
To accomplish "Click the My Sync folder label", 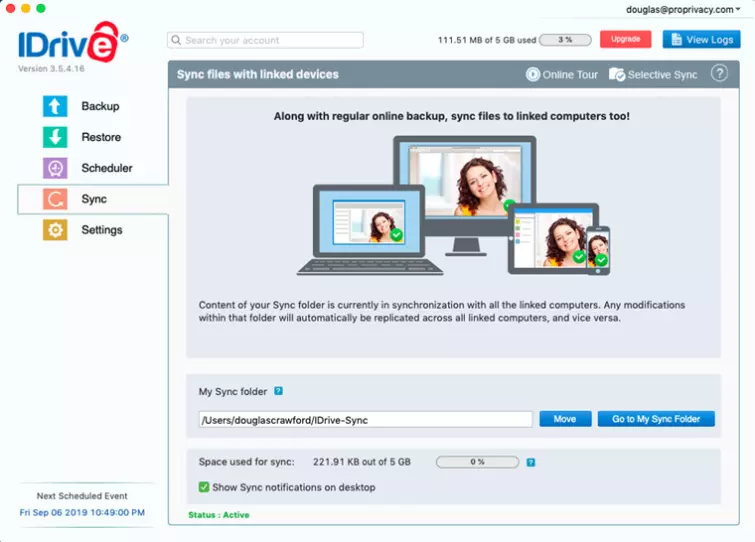I will [x=233, y=391].
